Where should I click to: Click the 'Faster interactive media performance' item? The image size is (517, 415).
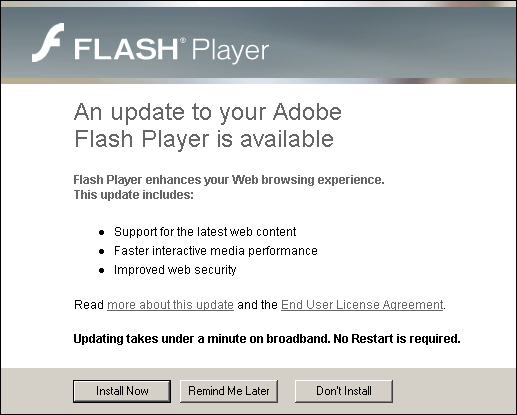tap(216, 251)
